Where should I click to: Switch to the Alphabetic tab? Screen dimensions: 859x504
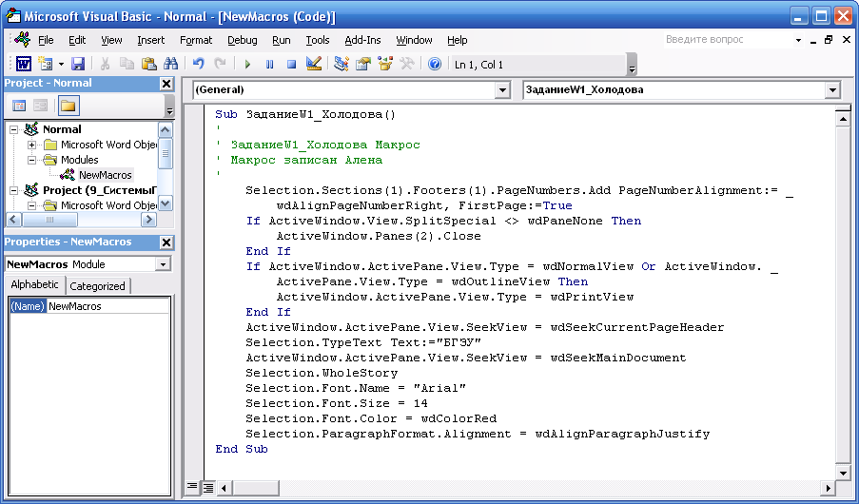[x=34, y=284]
